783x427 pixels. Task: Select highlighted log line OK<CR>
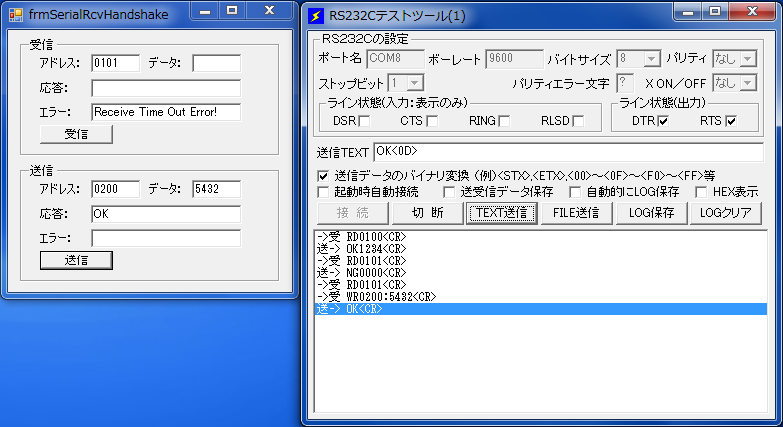(541, 309)
